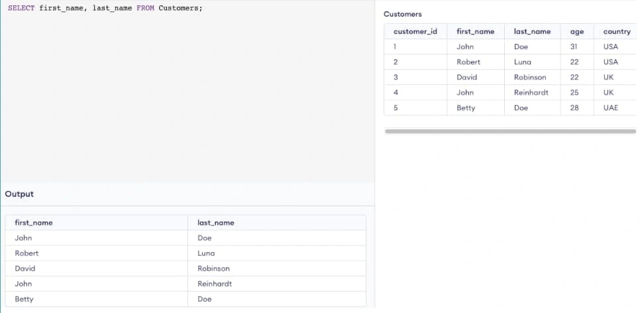Select customer_id column header in Customers table

[415, 31]
